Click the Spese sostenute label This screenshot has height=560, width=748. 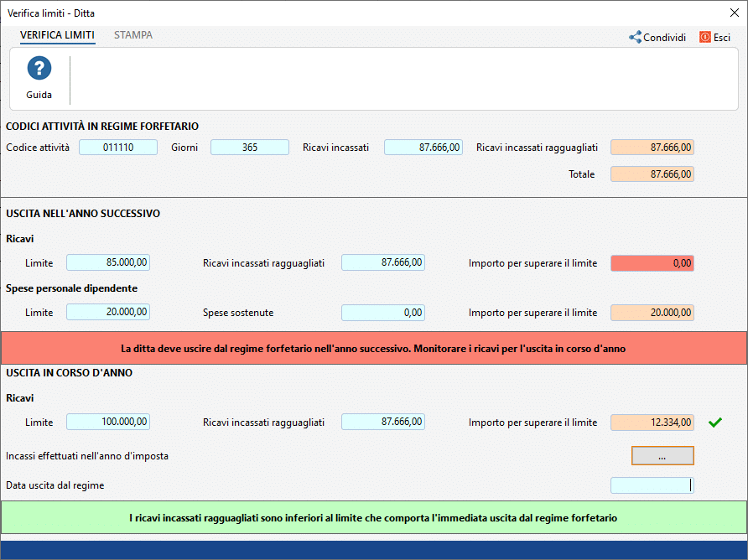(238, 313)
